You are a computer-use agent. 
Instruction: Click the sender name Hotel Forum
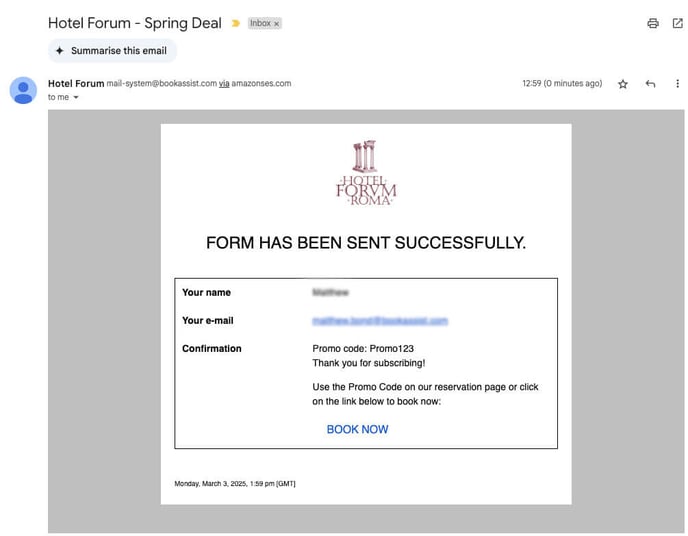pyautogui.click(x=76, y=84)
